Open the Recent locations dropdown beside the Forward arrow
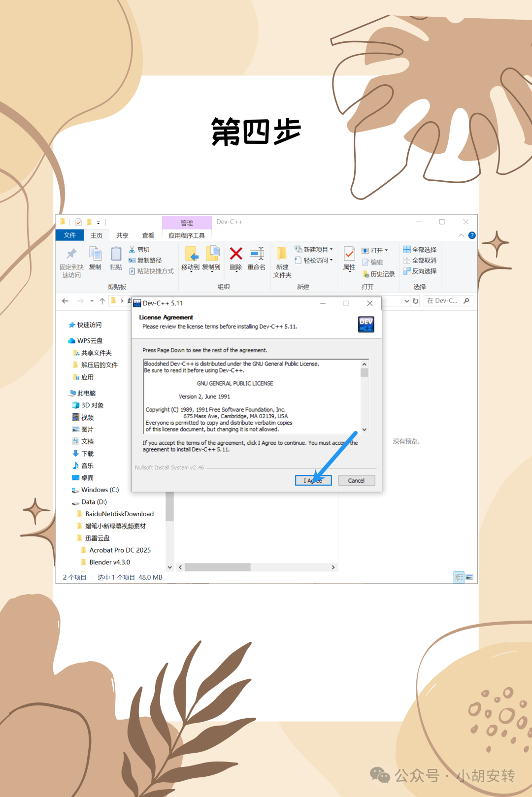Viewport: 532px width, 797px height. pos(92,300)
